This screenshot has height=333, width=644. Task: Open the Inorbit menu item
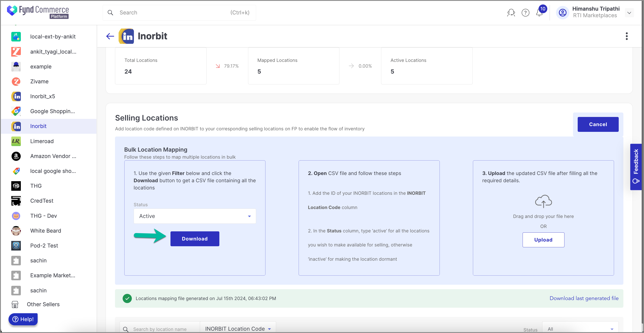[49, 126]
